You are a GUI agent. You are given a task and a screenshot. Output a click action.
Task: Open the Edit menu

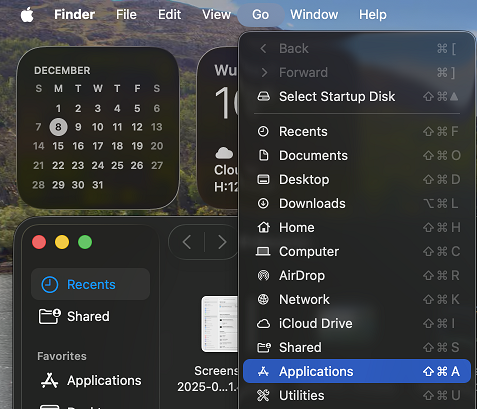click(x=169, y=15)
